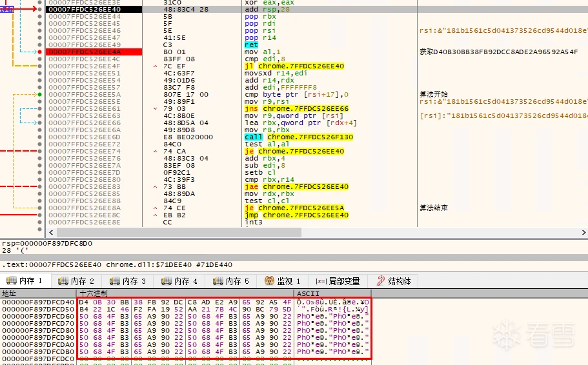Click jump target in 'je chrome.7FFDC526EE5A'
The height and width of the screenshot is (365, 588).
(301, 208)
